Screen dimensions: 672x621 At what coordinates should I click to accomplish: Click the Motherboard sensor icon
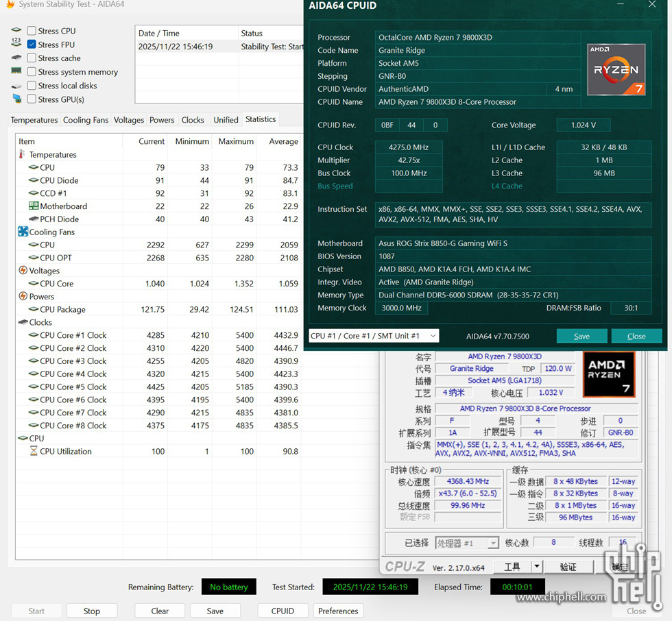(x=34, y=206)
